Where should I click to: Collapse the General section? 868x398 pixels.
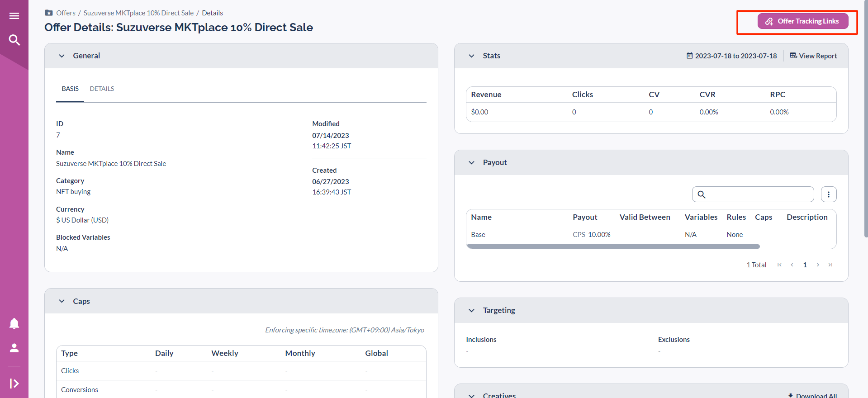point(62,56)
